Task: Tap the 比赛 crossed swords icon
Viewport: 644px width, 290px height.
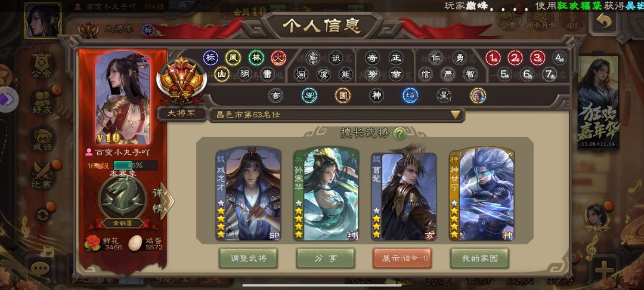Action: (x=43, y=176)
